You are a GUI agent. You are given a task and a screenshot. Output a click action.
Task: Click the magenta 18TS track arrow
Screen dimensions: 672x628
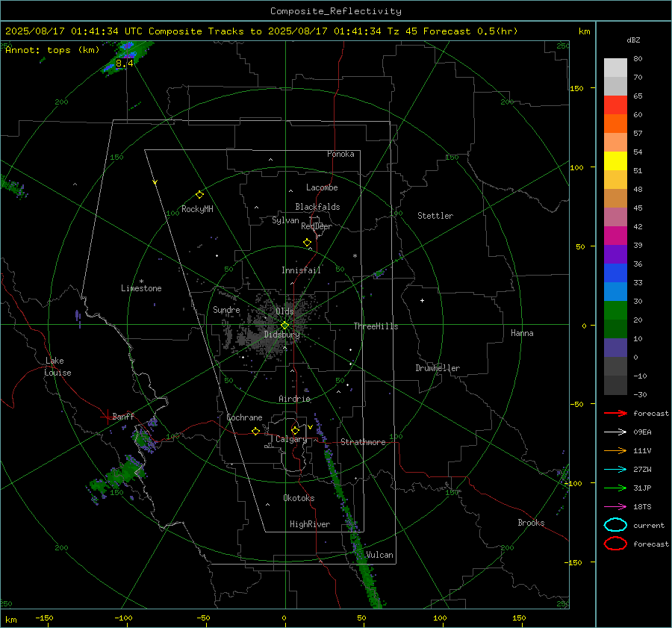pos(615,507)
